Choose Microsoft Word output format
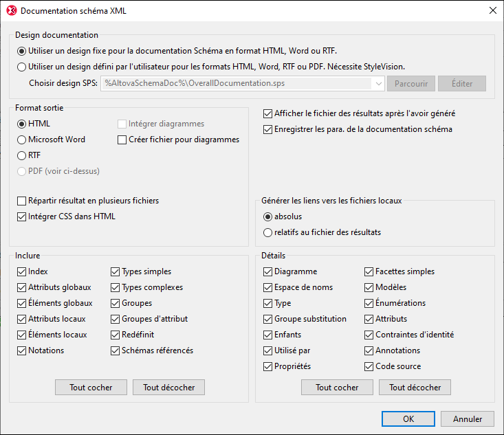 [x=22, y=140]
